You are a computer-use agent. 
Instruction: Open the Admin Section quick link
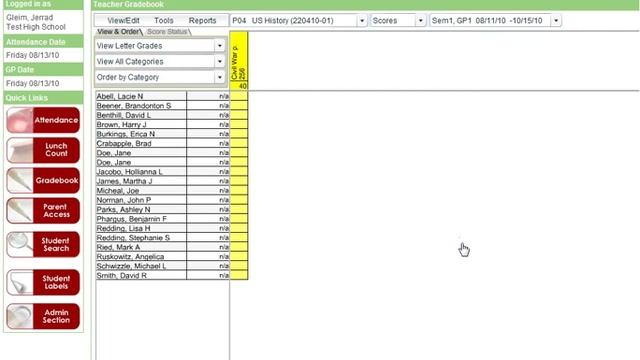(x=43, y=316)
